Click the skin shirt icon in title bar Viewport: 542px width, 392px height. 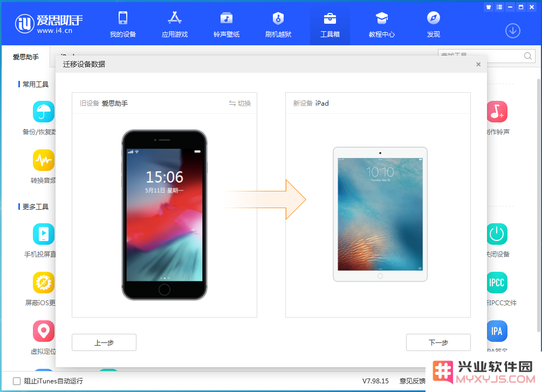[x=489, y=7]
